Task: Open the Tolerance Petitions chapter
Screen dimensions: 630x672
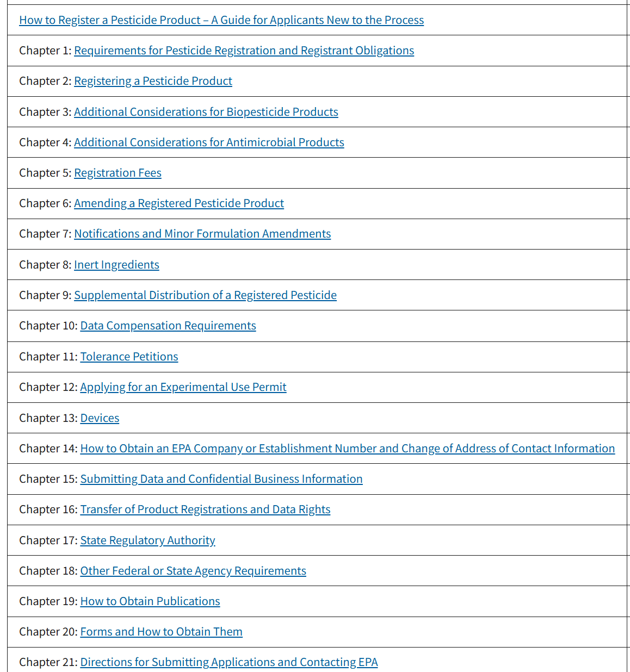Action: (129, 357)
